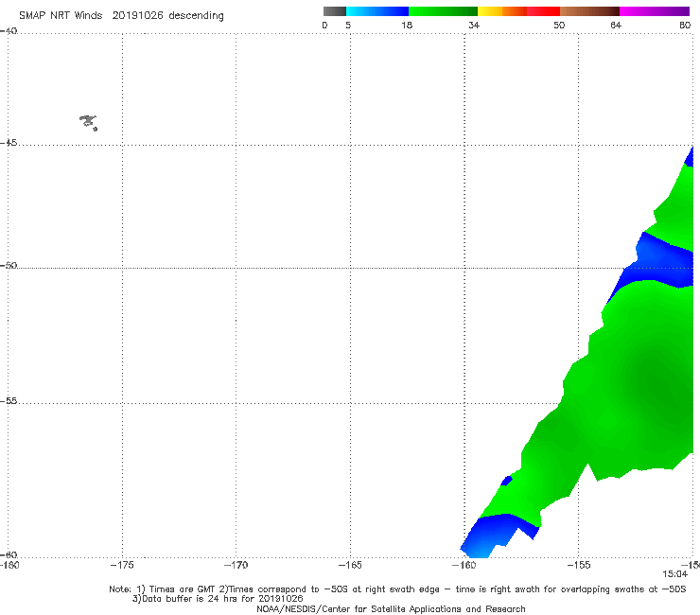Click the blue 5-18 colorbar segment

click(377, 11)
